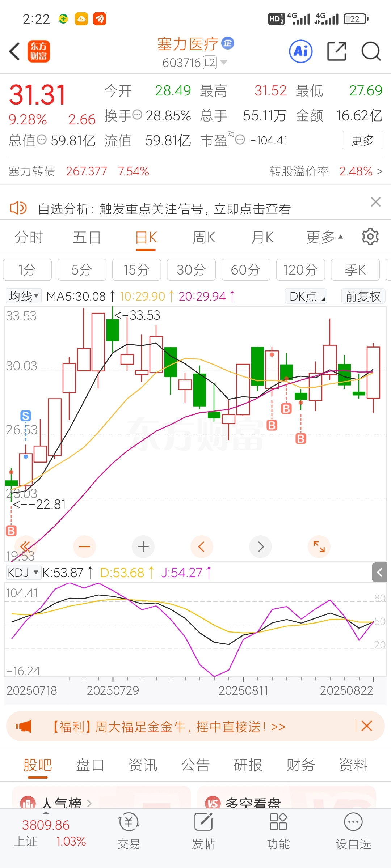
Task: Tap the 更多 quote details button
Action: (x=362, y=140)
